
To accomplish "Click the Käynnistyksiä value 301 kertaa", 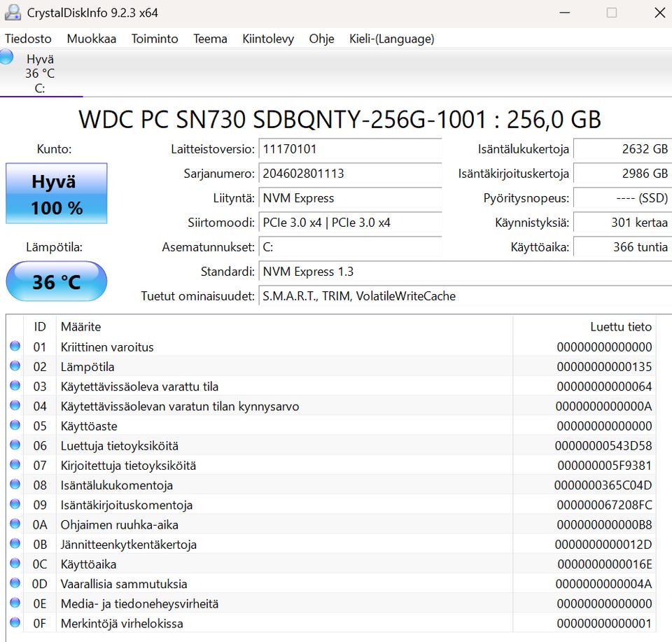I will [623, 223].
